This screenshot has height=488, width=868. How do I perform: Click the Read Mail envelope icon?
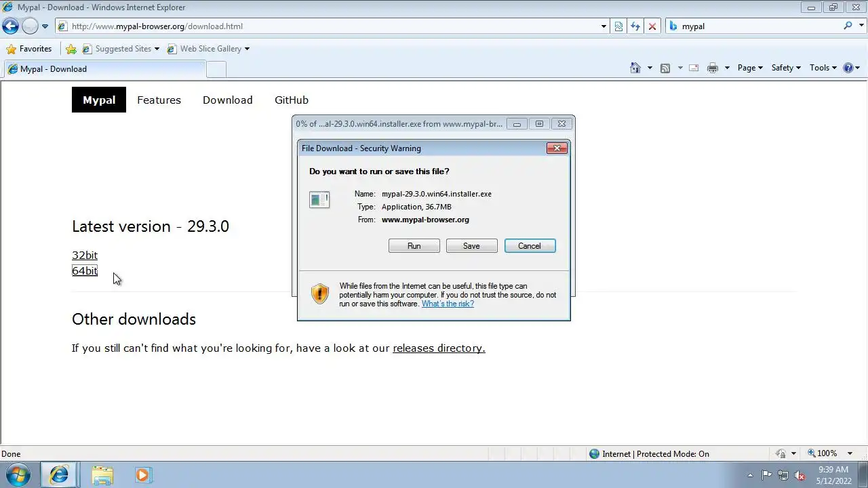[694, 68]
